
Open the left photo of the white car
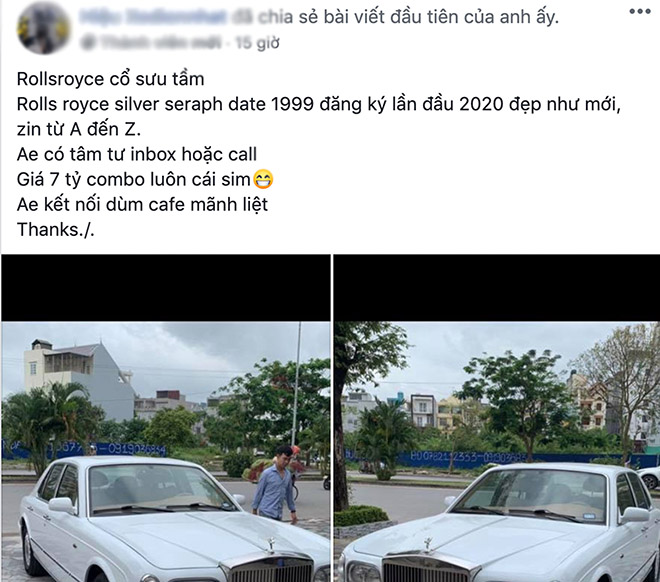pyautogui.click(x=165, y=452)
